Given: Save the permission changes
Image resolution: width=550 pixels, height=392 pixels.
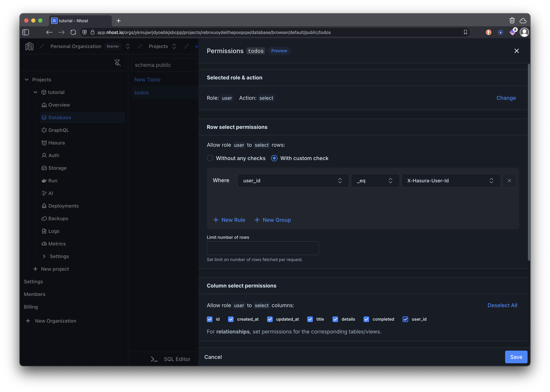Looking at the screenshot, I should (516, 357).
